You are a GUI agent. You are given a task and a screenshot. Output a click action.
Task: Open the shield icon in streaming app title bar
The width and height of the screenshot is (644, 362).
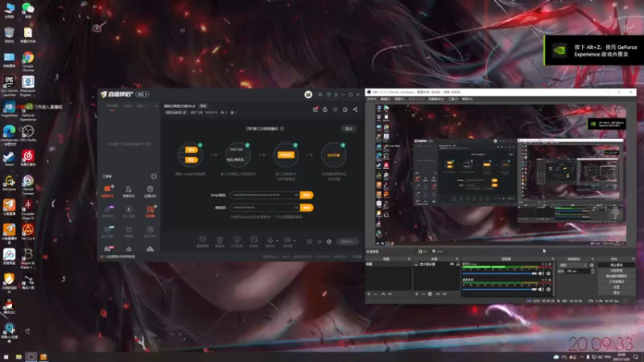(x=328, y=94)
